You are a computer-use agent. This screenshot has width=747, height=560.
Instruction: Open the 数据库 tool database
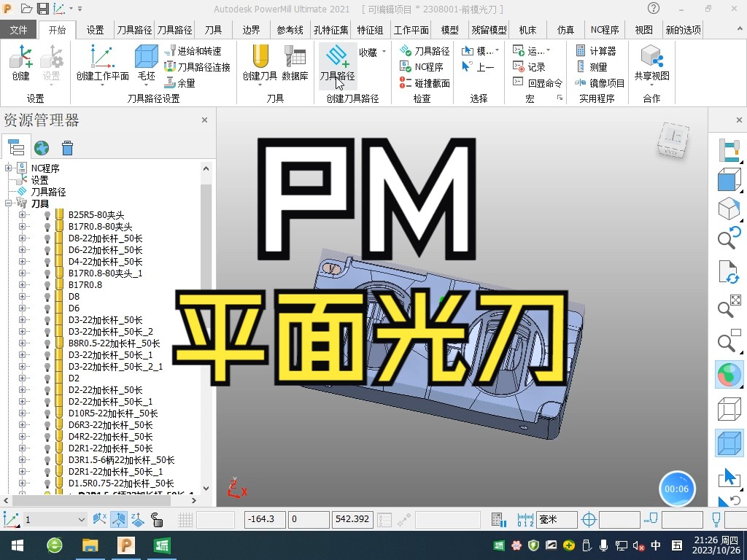(295, 63)
